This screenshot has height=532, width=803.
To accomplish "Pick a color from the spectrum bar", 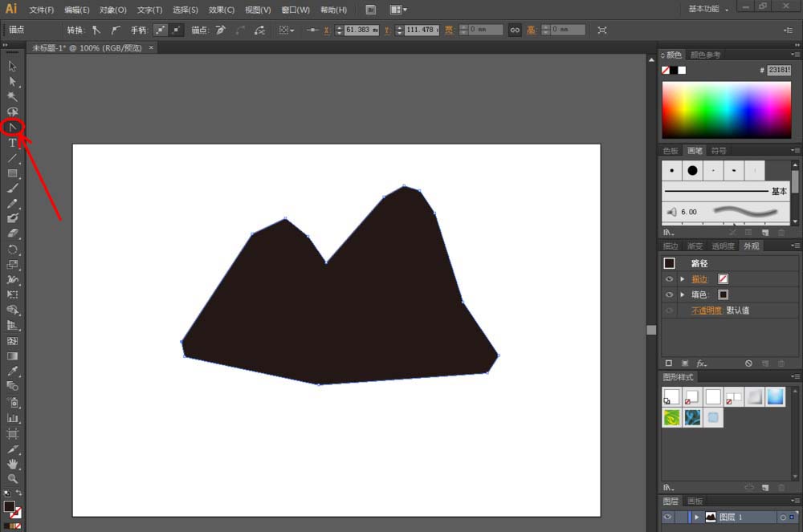I will (726, 109).
